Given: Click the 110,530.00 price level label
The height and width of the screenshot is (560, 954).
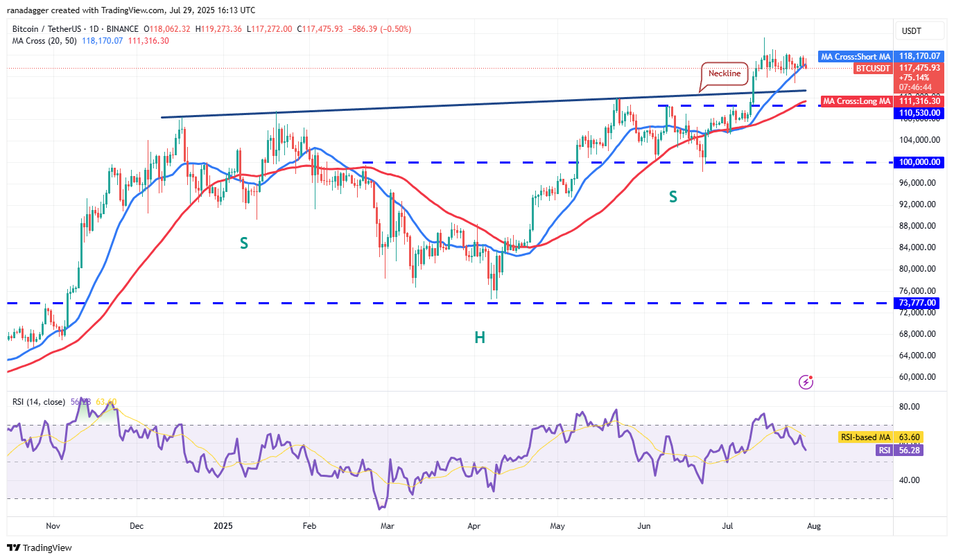Looking at the screenshot, I should pos(919,112).
